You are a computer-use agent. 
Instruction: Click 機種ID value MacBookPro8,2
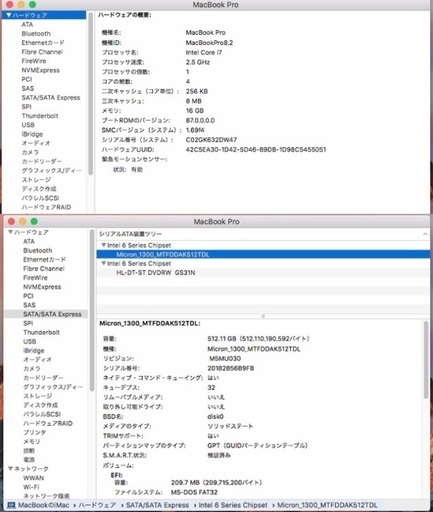tap(209, 43)
